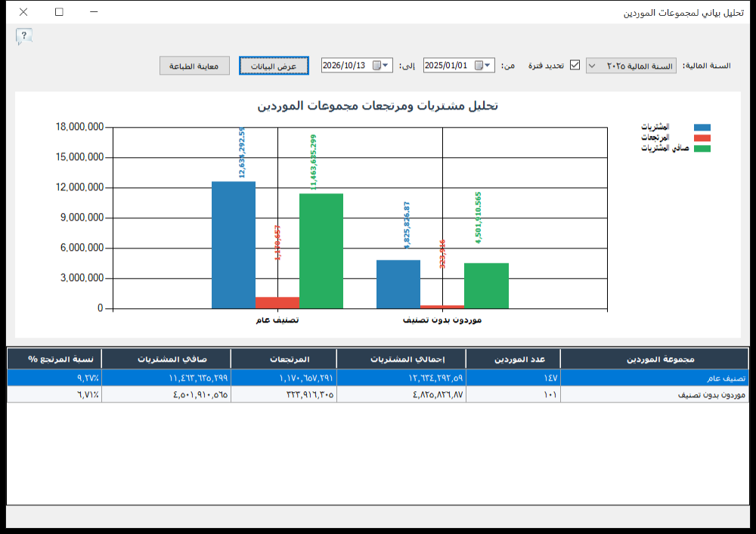Click return ratio cell '٩,٢٧٪'

(54, 378)
